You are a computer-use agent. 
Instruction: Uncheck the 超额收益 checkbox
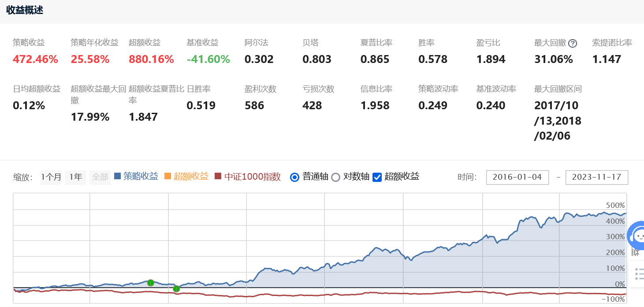pos(377,177)
